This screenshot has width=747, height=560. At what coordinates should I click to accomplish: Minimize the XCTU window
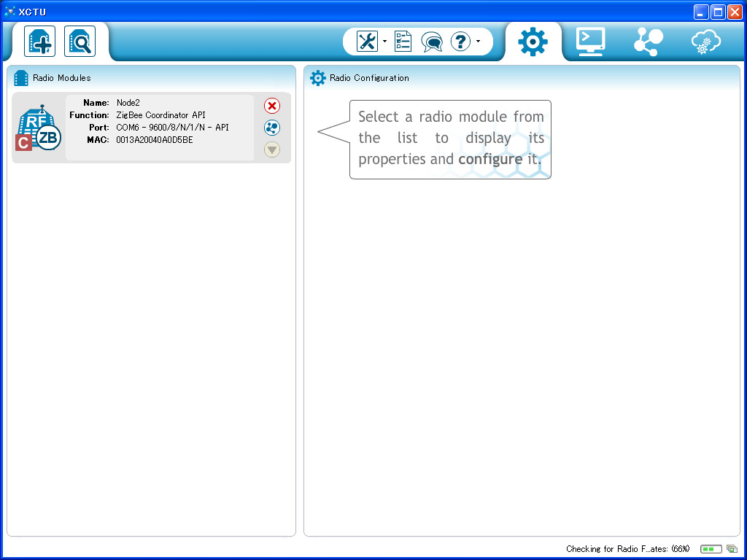click(x=701, y=12)
